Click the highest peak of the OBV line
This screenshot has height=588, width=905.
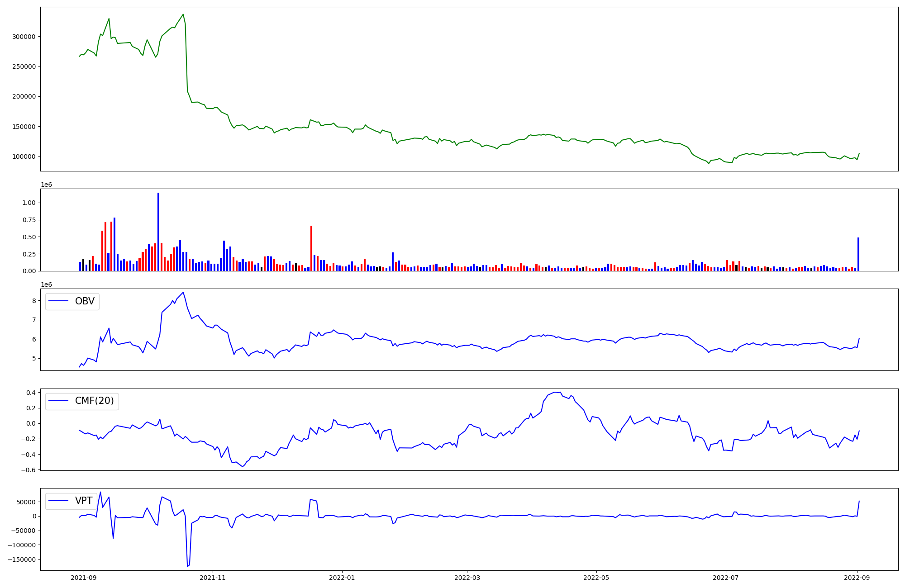point(183,293)
